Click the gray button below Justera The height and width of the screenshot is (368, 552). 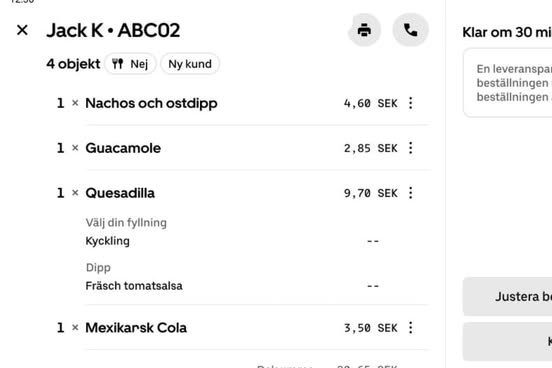(507, 342)
